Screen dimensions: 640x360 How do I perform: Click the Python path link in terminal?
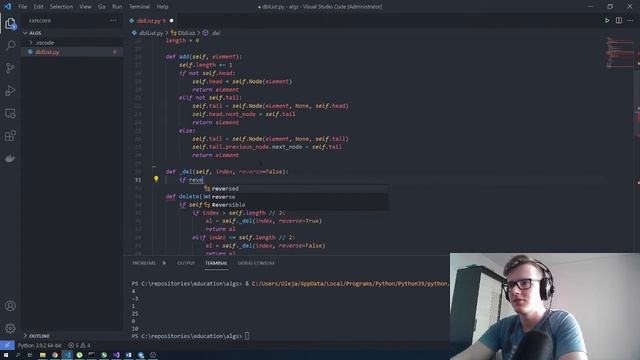(350, 283)
